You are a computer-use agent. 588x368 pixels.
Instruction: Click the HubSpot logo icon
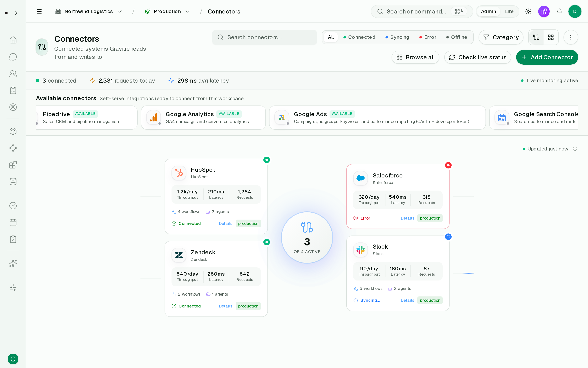(179, 173)
